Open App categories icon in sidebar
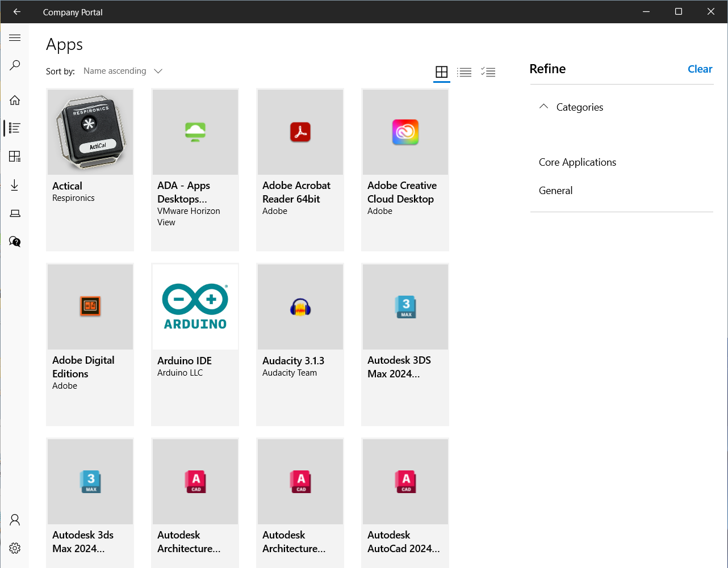 (15, 157)
